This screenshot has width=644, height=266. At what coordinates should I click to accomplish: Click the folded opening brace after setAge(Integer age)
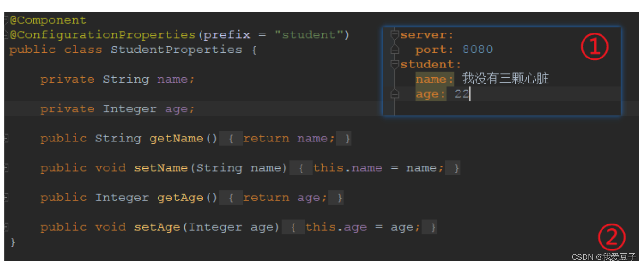(293, 227)
